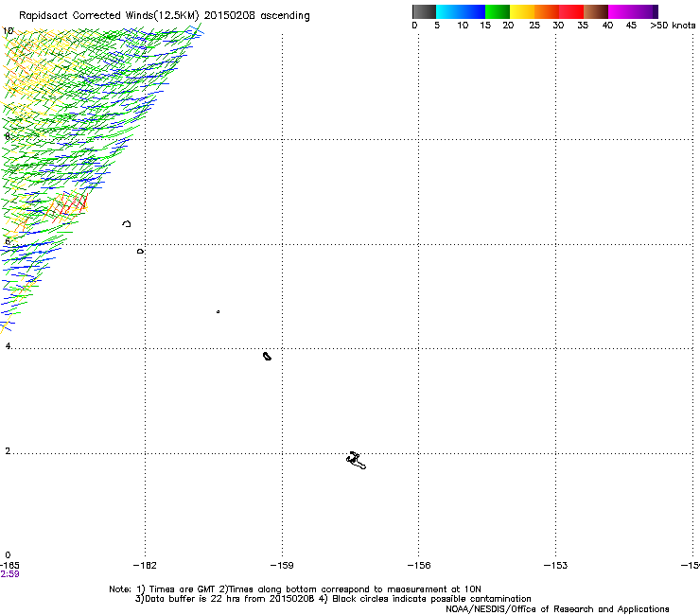700x615 pixels.
Task: Click the 'Data buffer is 22 hrs' note line
Action: [333, 599]
